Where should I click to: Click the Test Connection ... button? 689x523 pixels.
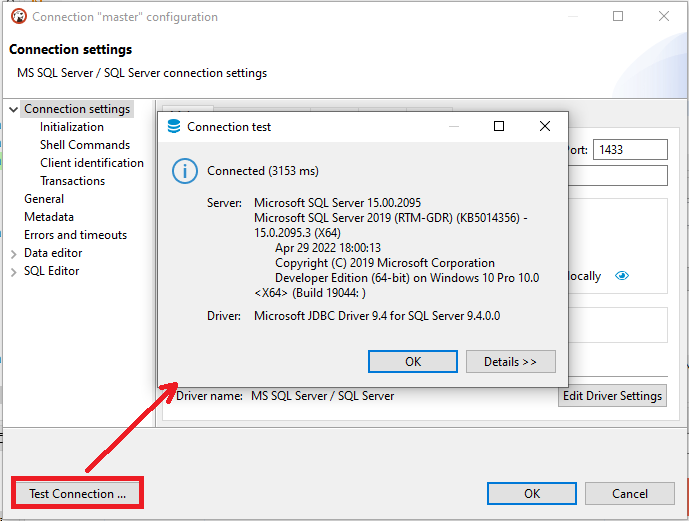[77, 494]
